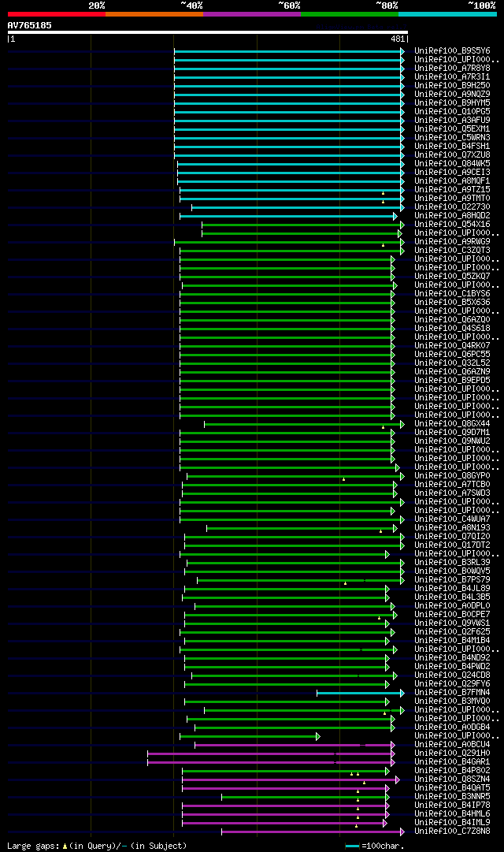Click the query end position 481
This screenshot has width=504, height=852.
398,39
